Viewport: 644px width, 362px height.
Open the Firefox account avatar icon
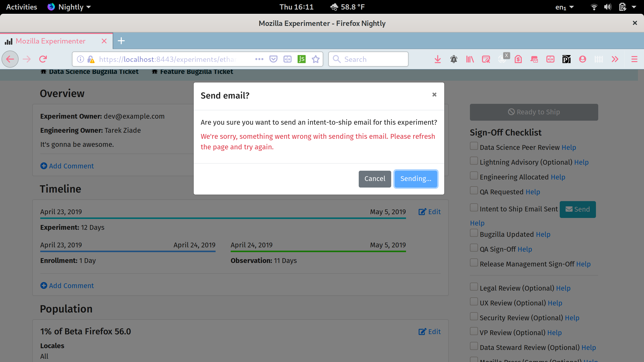583,59
